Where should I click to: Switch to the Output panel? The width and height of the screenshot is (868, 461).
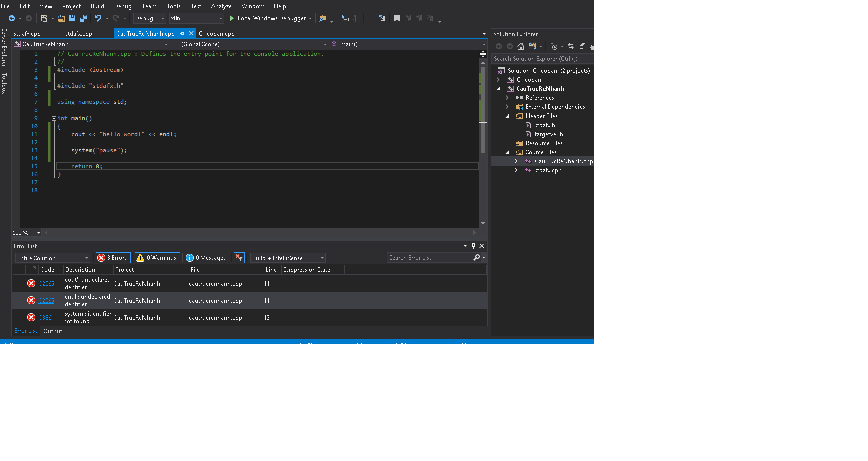tap(52, 331)
